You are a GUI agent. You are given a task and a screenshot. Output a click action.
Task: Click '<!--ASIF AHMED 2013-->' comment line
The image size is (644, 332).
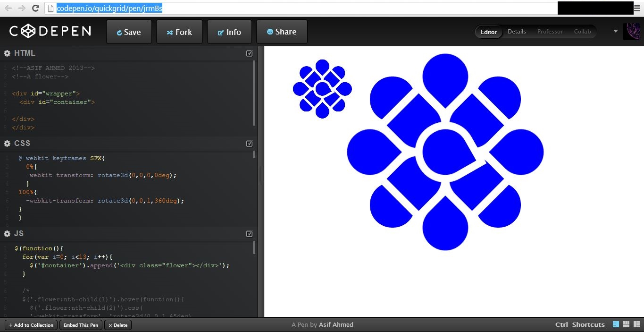click(53, 68)
